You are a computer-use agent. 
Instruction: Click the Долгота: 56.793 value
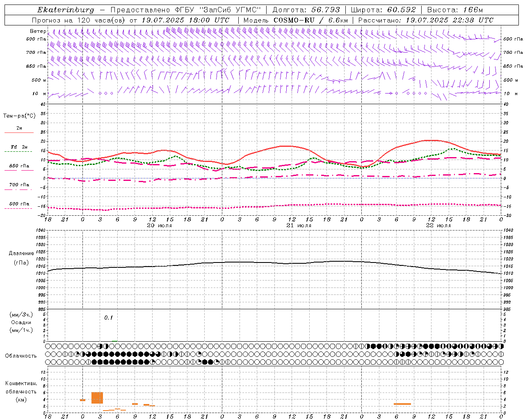[x=306, y=10]
